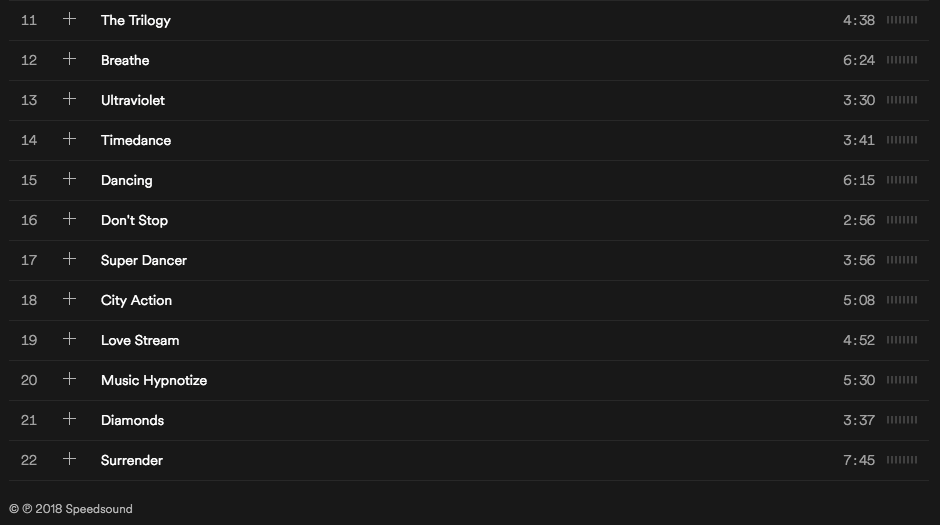This screenshot has width=940, height=525.
Task: Add Ultraviolet with the plus icon
Action: click(x=70, y=99)
